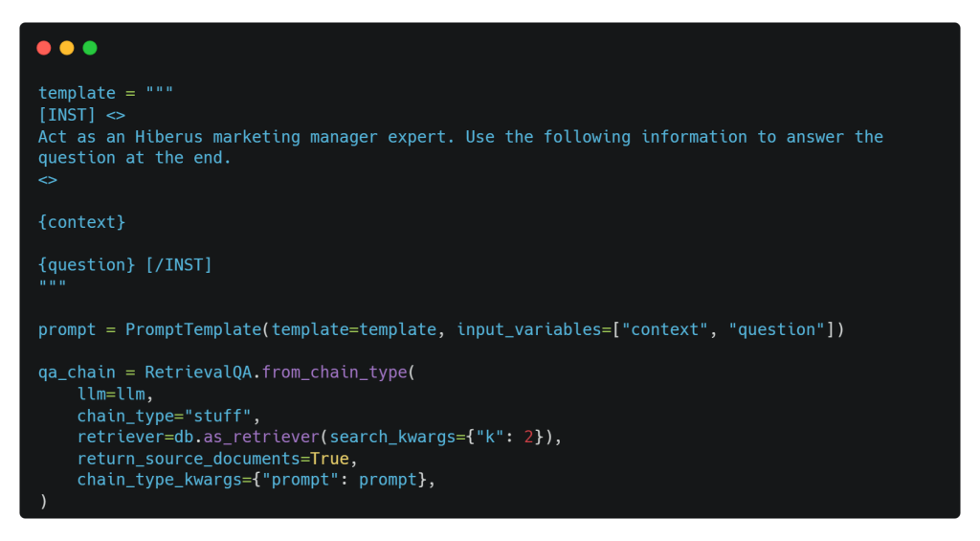Click the green maximize dot
The width and height of the screenshot is (980, 541).
90,48
